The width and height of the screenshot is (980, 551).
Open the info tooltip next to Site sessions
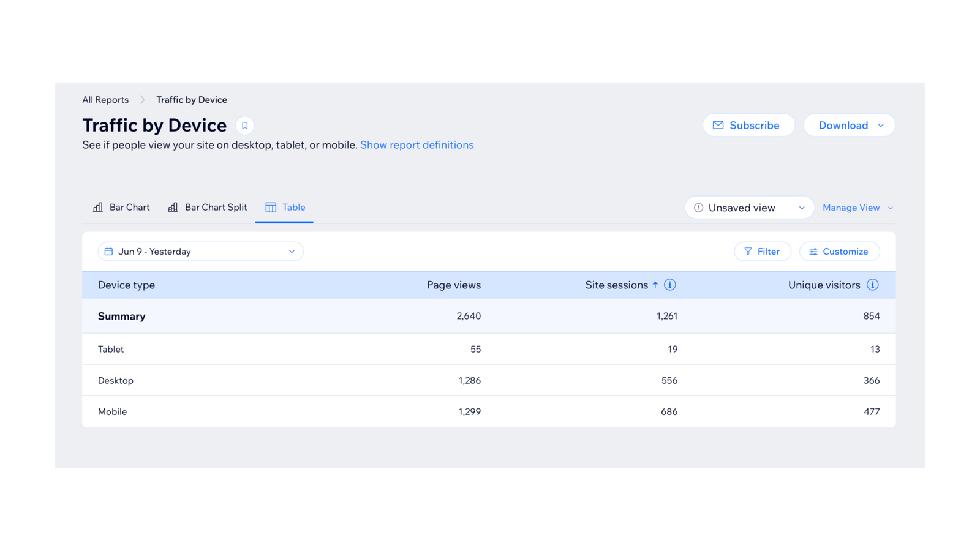click(x=669, y=285)
